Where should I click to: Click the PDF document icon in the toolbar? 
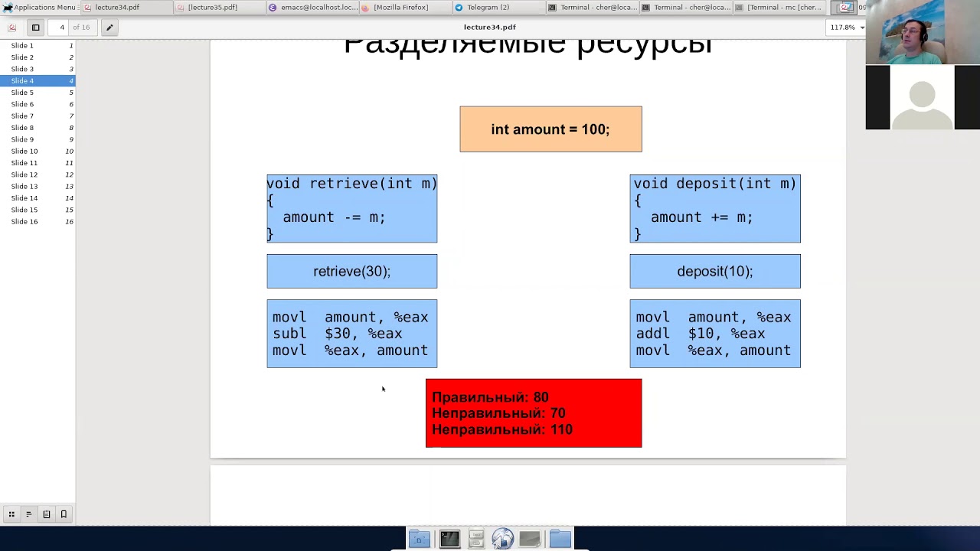12,28
